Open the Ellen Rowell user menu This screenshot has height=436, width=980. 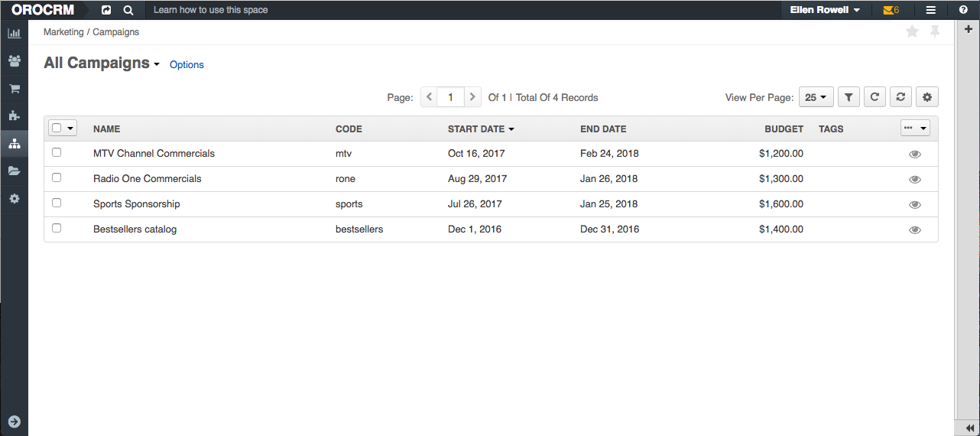(x=825, y=10)
